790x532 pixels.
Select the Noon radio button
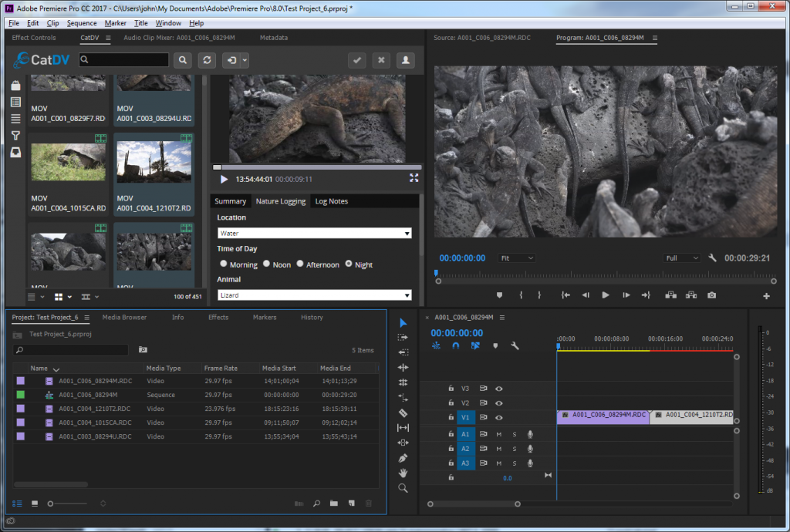(266, 264)
